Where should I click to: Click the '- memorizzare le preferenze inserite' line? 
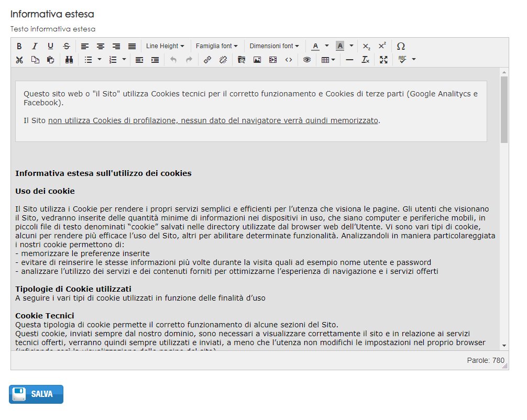(82, 253)
